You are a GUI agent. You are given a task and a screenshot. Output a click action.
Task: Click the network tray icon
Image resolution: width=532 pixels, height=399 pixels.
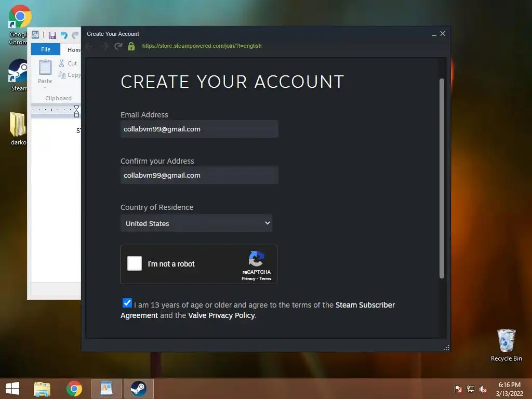[471, 389]
